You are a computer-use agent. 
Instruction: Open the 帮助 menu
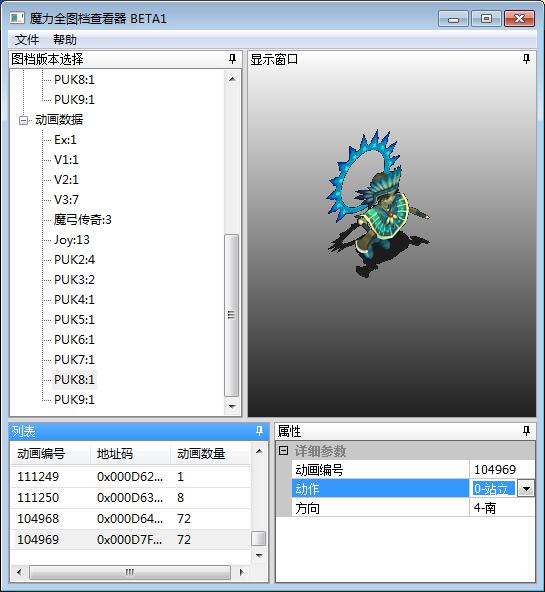[x=65, y=39]
